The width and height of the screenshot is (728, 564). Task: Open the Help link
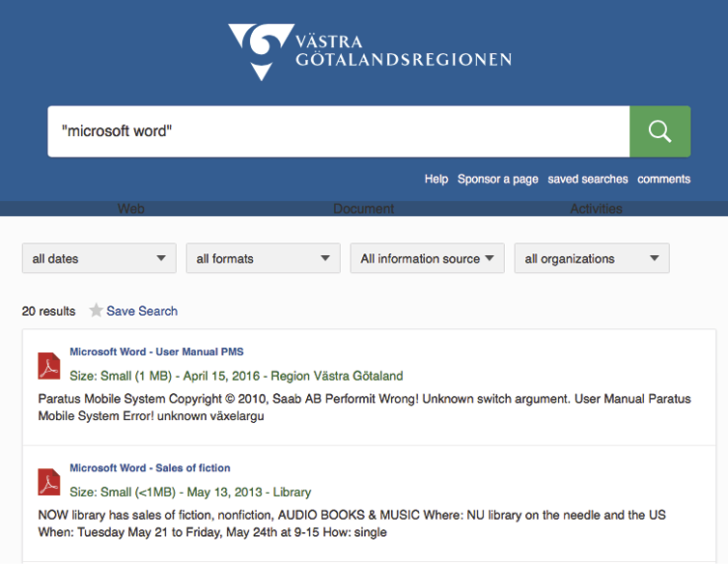(x=436, y=179)
